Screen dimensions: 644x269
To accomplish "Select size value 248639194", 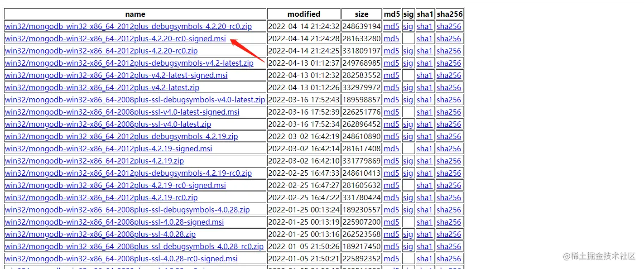I will pyautogui.click(x=361, y=26).
